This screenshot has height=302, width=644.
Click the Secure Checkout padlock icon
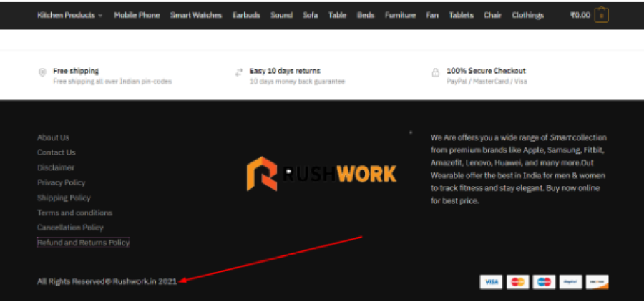(x=435, y=73)
